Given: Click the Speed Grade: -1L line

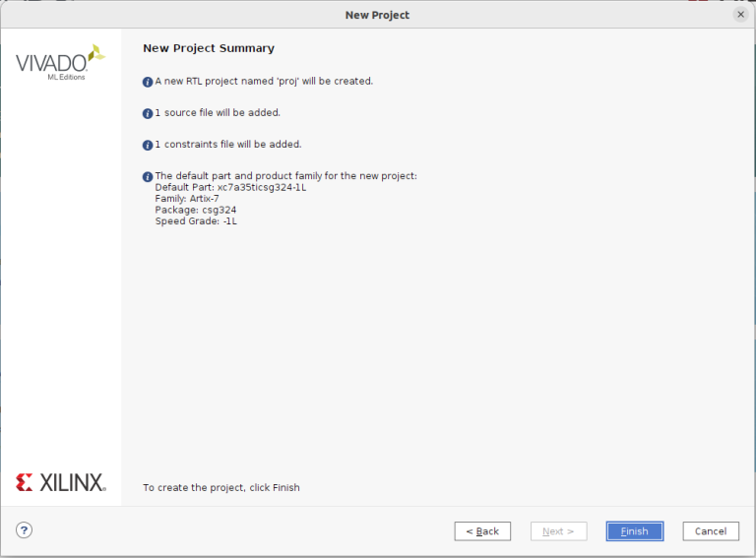Looking at the screenshot, I should coord(196,221).
